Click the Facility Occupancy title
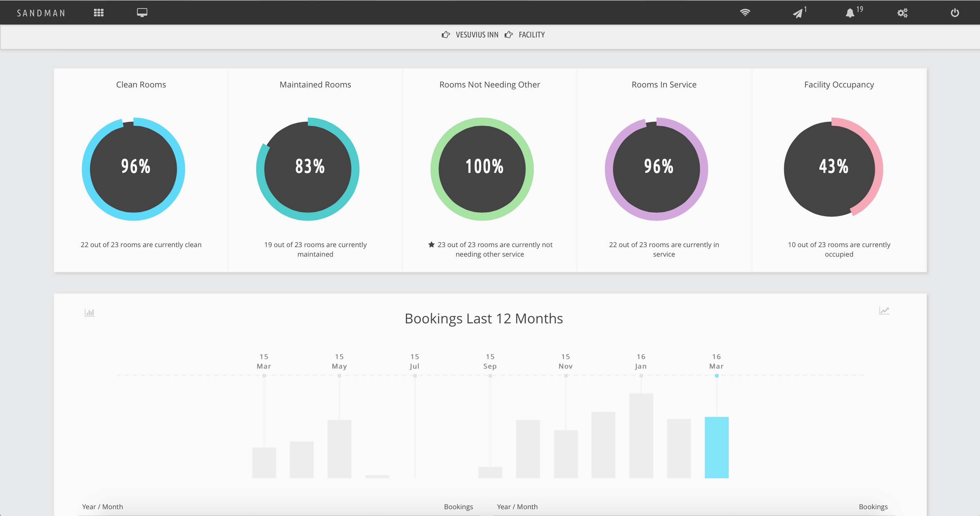Screen dimensions: 980x516 pos(839,84)
